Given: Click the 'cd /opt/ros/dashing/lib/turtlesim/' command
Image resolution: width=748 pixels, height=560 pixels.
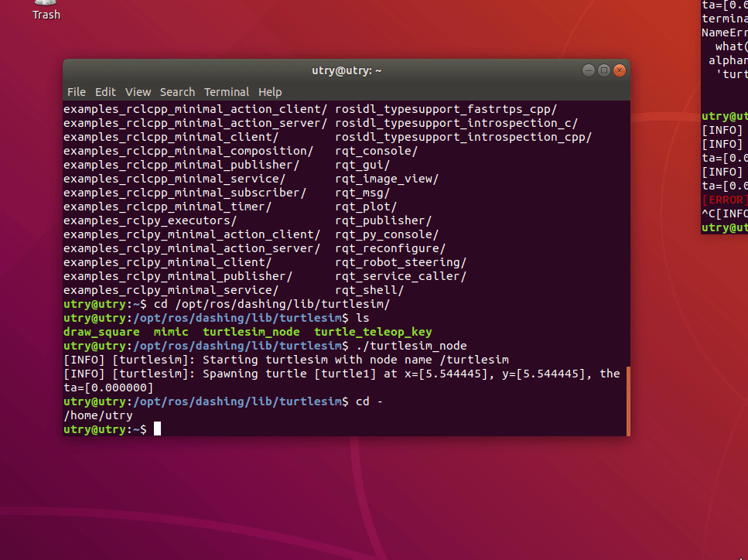Looking at the screenshot, I should pyautogui.click(x=272, y=304).
